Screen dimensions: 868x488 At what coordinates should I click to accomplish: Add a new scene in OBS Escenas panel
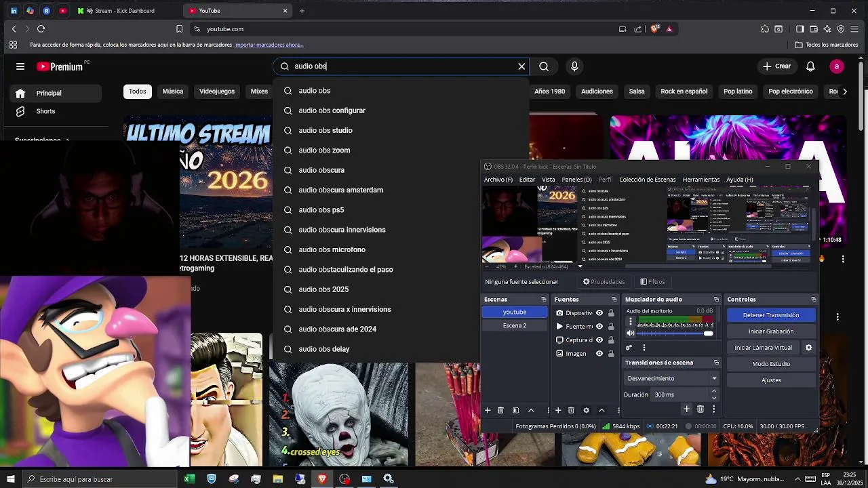coord(487,410)
